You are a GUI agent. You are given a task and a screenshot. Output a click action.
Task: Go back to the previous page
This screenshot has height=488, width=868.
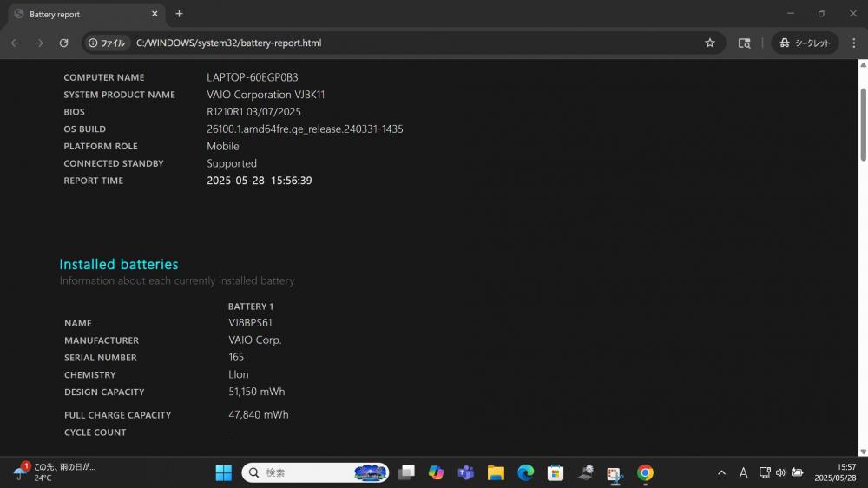point(15,43)
